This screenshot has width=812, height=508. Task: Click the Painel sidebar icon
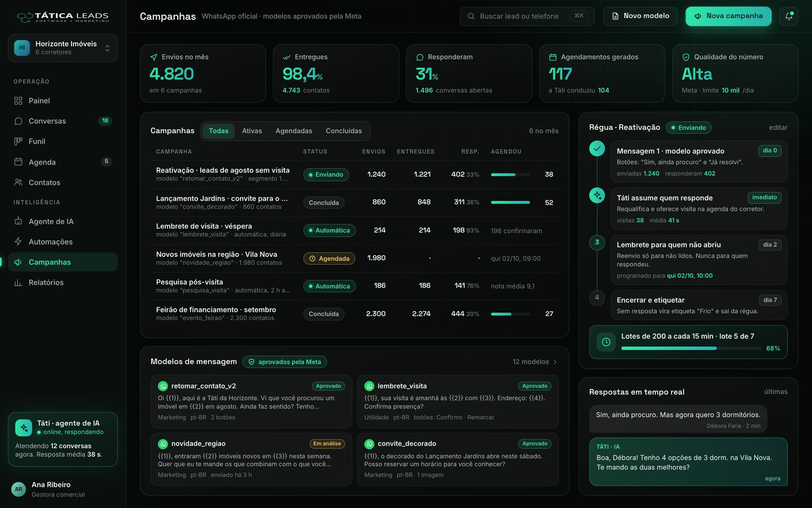click(18, 101)
